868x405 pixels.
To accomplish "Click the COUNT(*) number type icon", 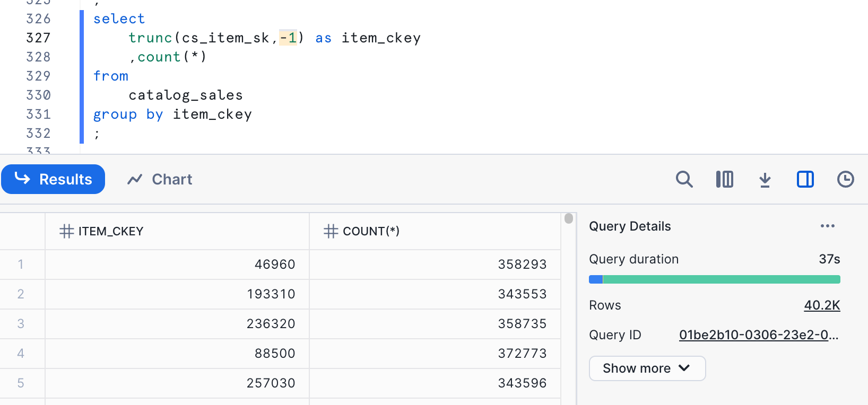I will [x=331, y=232].
